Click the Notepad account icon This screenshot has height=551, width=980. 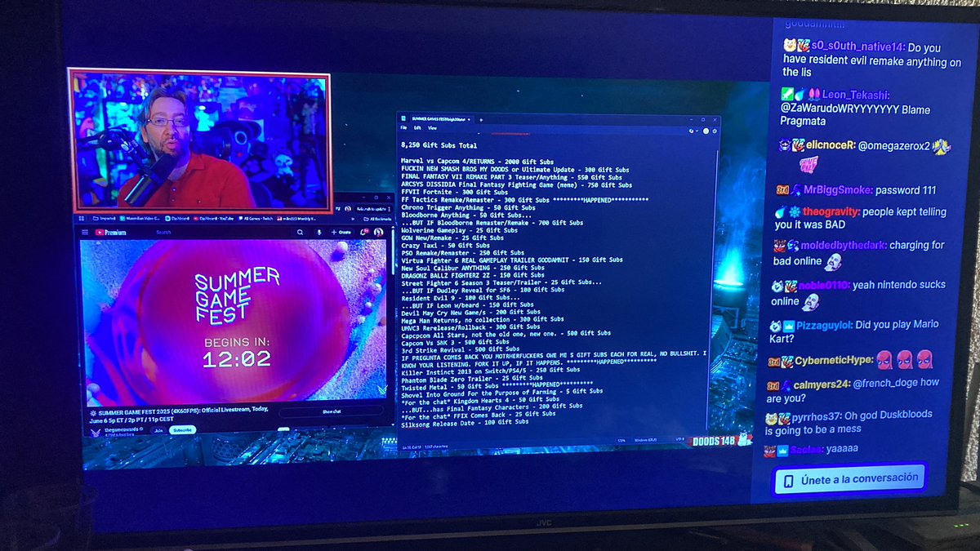tap(706, 131)
